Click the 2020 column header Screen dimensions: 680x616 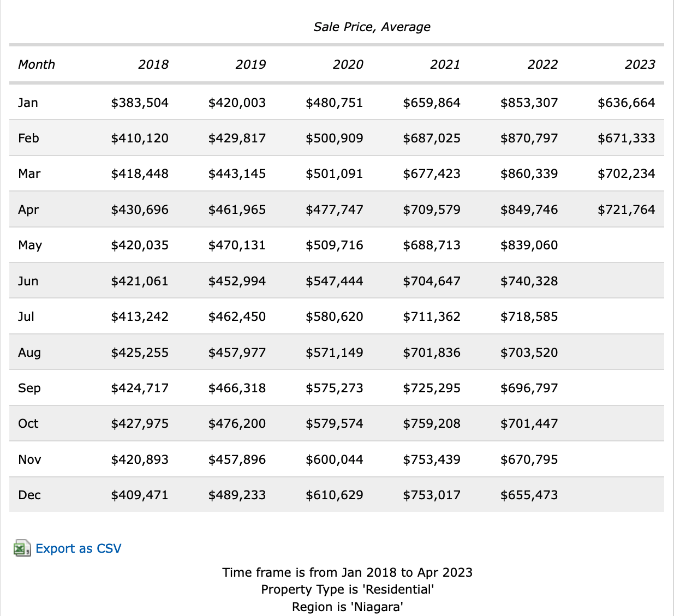click(348, 64)
